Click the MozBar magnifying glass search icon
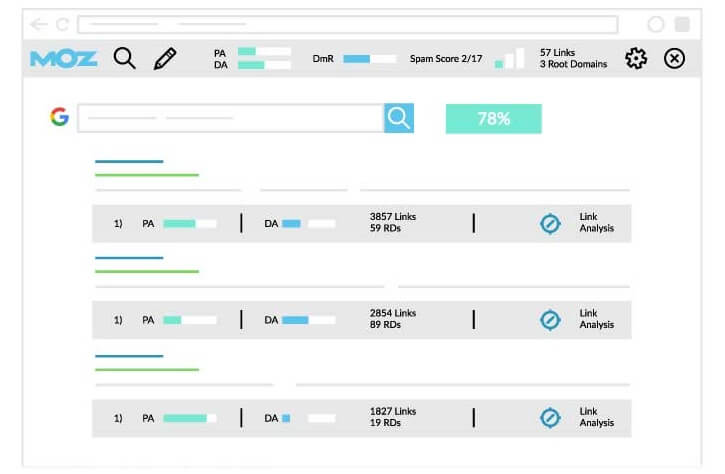This screenshot has height=474, width=725. 124,59
